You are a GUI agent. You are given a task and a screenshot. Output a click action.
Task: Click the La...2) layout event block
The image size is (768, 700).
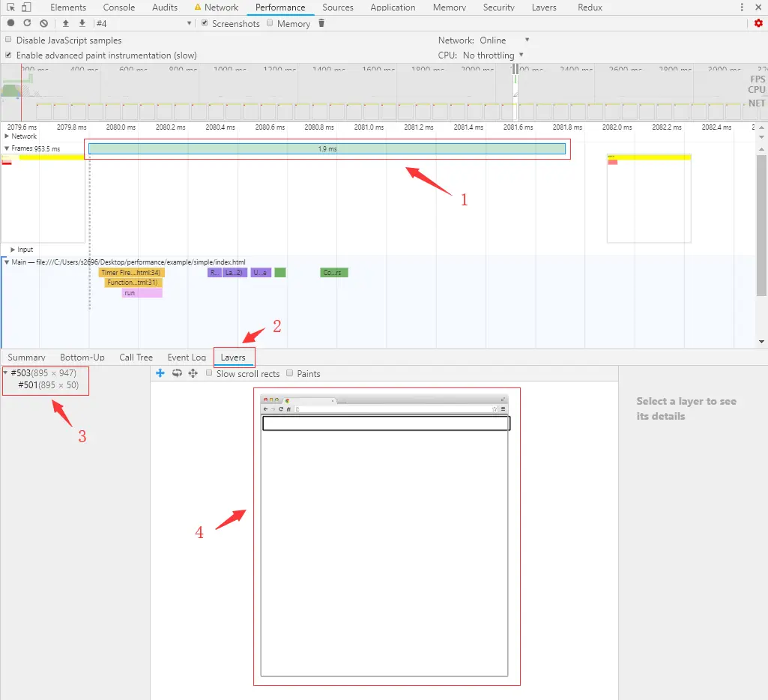[235, 272]
